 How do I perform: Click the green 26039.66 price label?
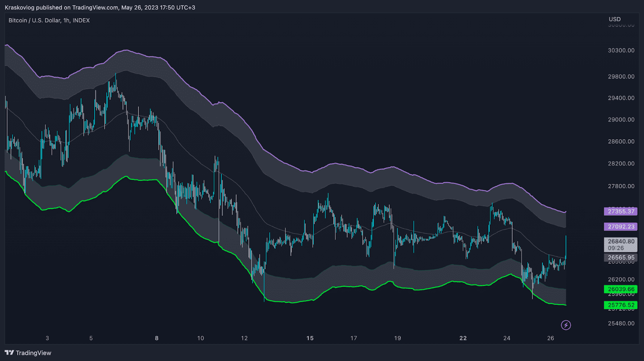[621, 289]
